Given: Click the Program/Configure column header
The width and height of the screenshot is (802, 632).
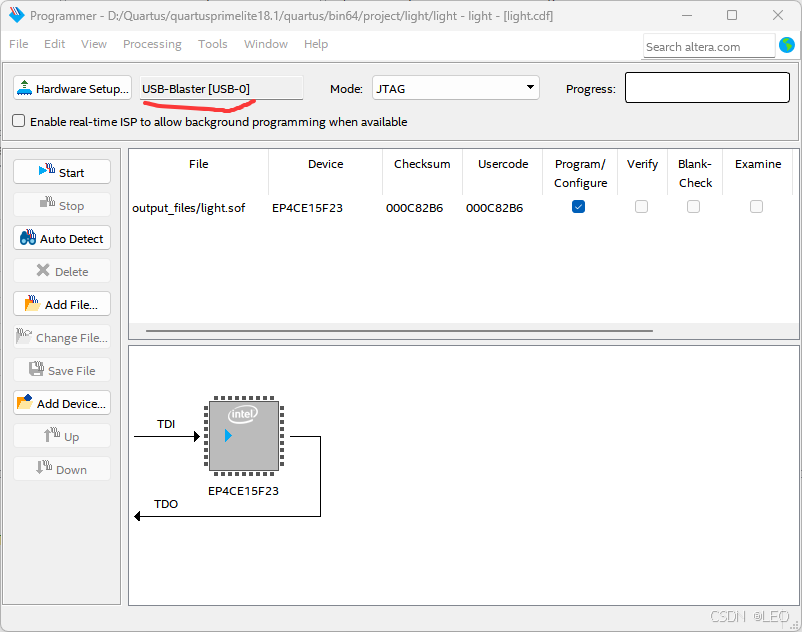Looking at the screenshot, I should [x=580, y=173].
